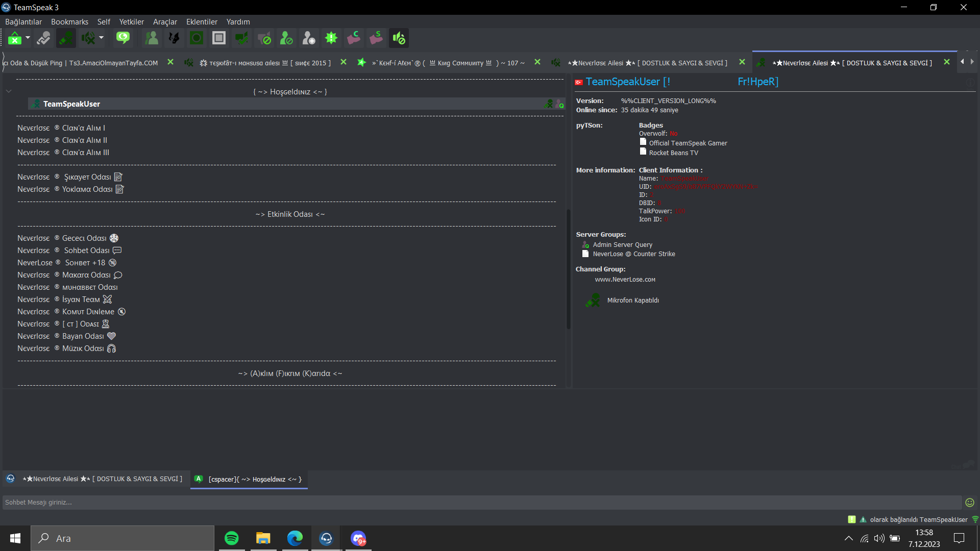Click the black wolf toolbar icon
Image resolution: width=980 pixels, height=551 pixels.
pyautogui.click(x=174, y=38)
